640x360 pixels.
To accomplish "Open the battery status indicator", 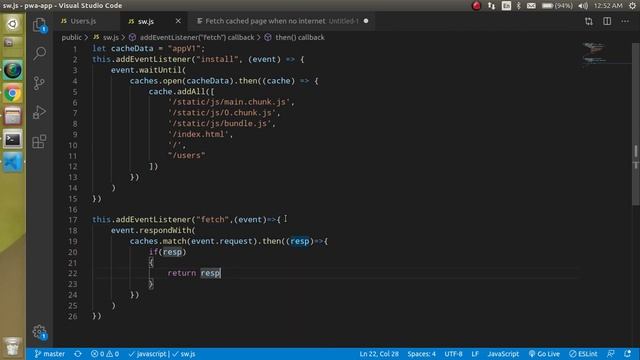I will coord(557,6).
